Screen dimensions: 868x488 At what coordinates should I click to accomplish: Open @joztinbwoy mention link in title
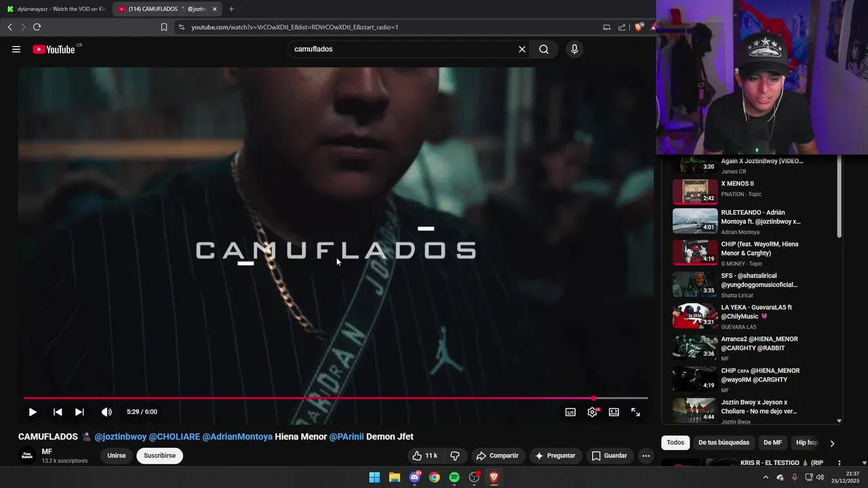(120, 436)
